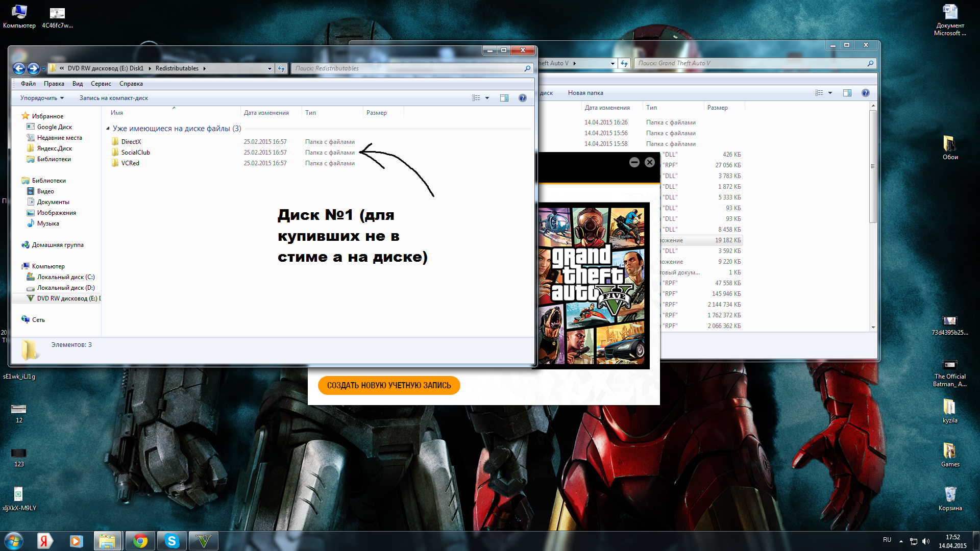Close the GTA V launcher with round X icon

tap(649, 162)
